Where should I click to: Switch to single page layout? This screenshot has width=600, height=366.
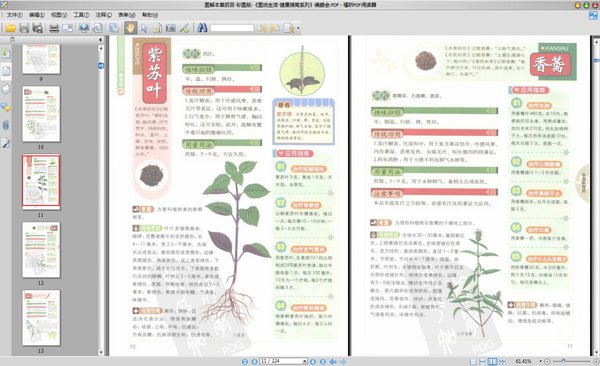tap(473, 361)
